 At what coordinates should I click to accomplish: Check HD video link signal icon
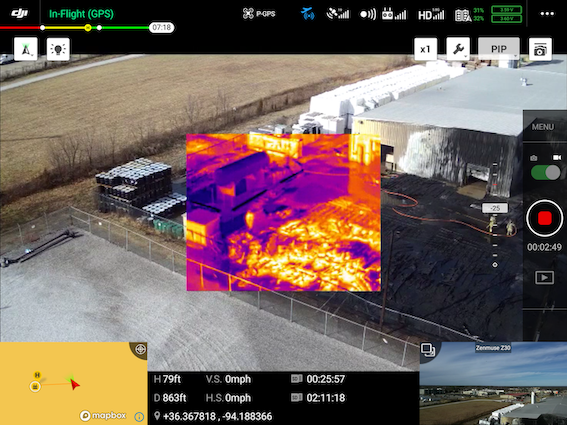(x=431, y=14)
